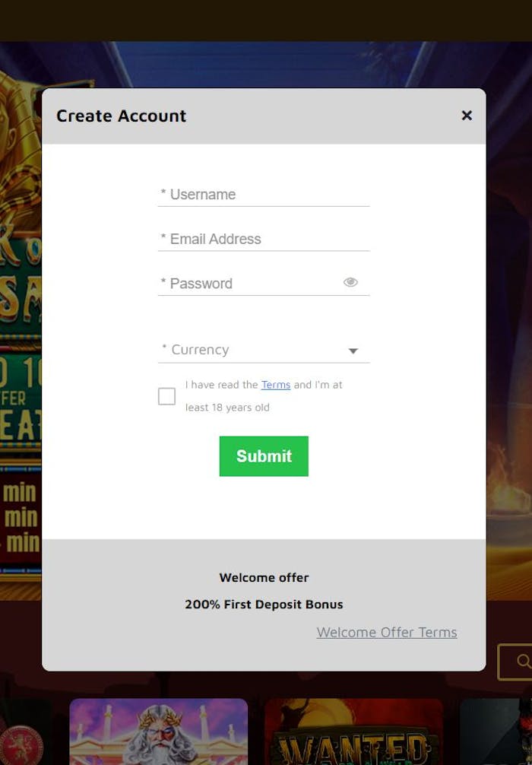Show password using the eye icon
532x765 pixels.
pyautogui.click(x=350, y=282)
